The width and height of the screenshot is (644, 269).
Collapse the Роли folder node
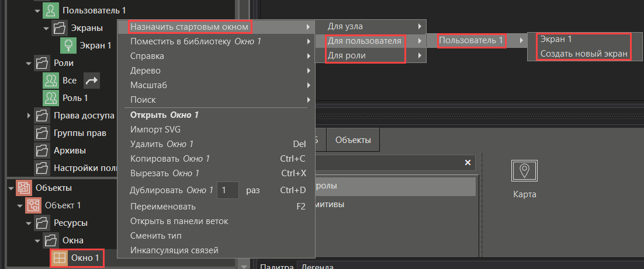coord(28,63)
